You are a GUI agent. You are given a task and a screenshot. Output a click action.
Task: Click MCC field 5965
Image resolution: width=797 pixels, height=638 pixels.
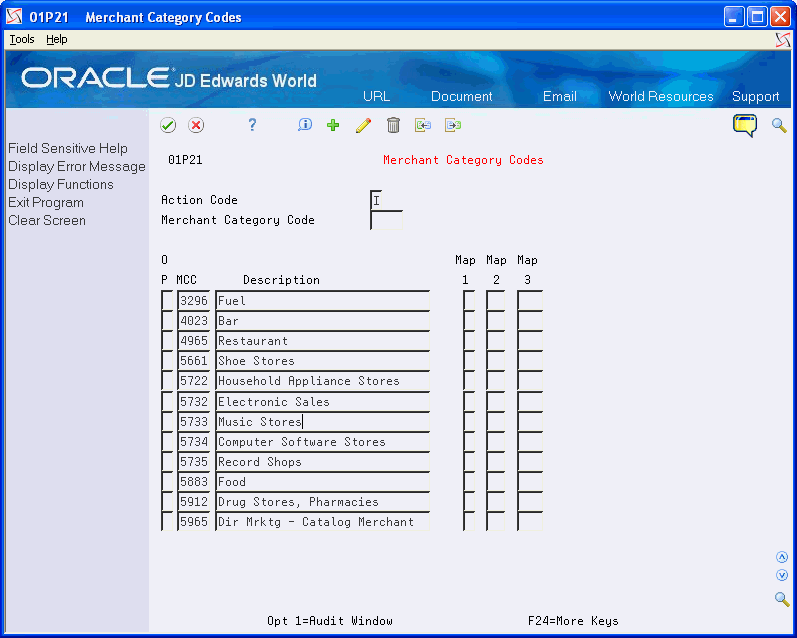pos(194,522)
